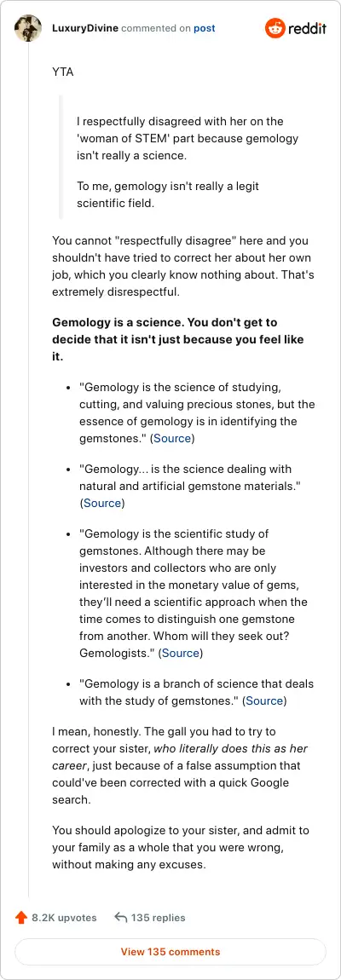Follow the blue "post" link in header

click(204, 28)
